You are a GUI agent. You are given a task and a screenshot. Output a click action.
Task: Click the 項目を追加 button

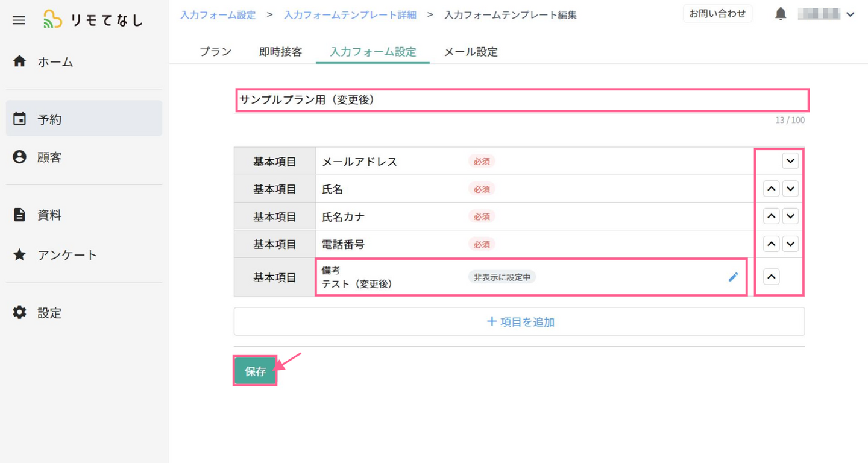coord(519,322)
